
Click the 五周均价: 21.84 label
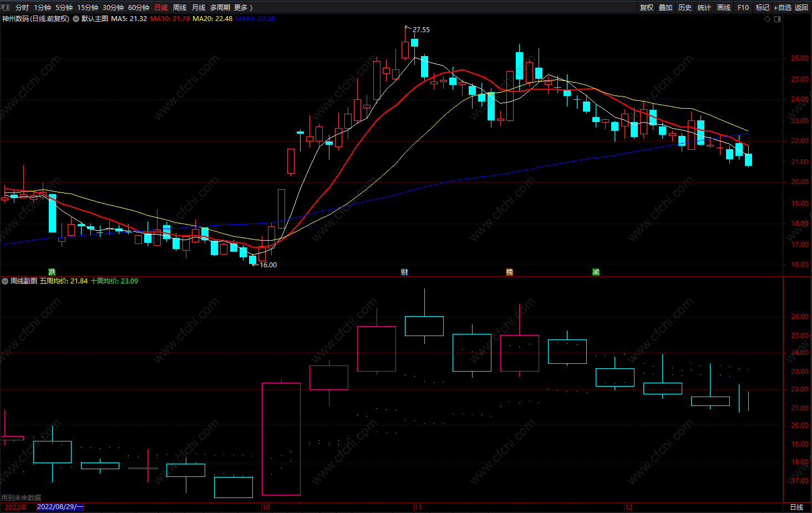[64, 281]
